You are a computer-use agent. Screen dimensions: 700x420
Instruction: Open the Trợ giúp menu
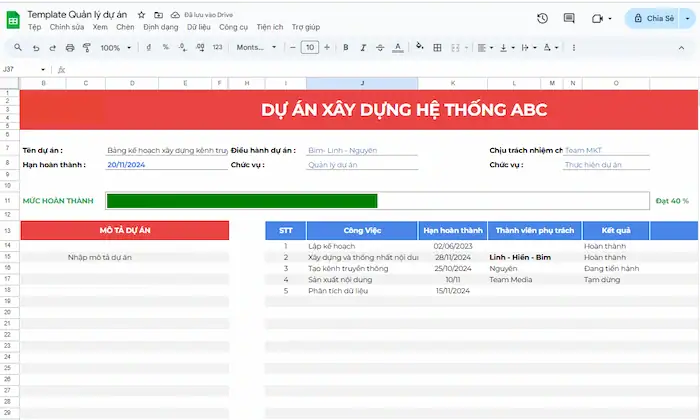pyautogui.click(x=306, y=27)
